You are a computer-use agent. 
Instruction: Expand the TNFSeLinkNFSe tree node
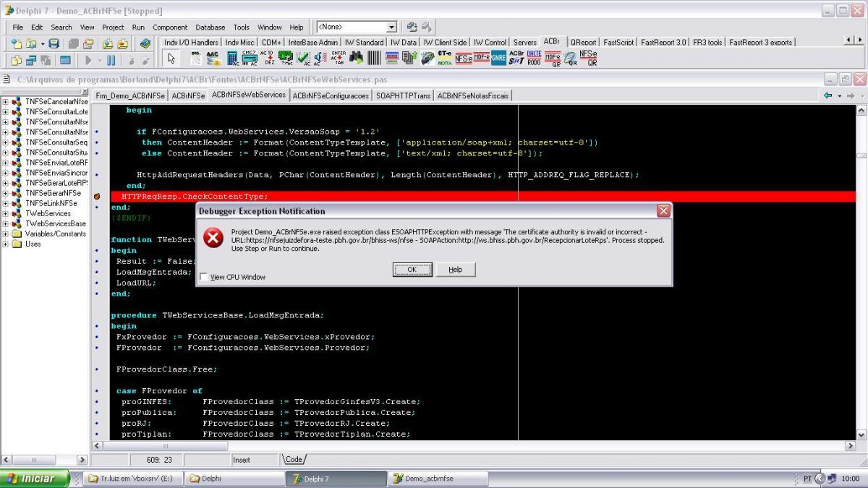pyautogui.click(x=6, y=203)
